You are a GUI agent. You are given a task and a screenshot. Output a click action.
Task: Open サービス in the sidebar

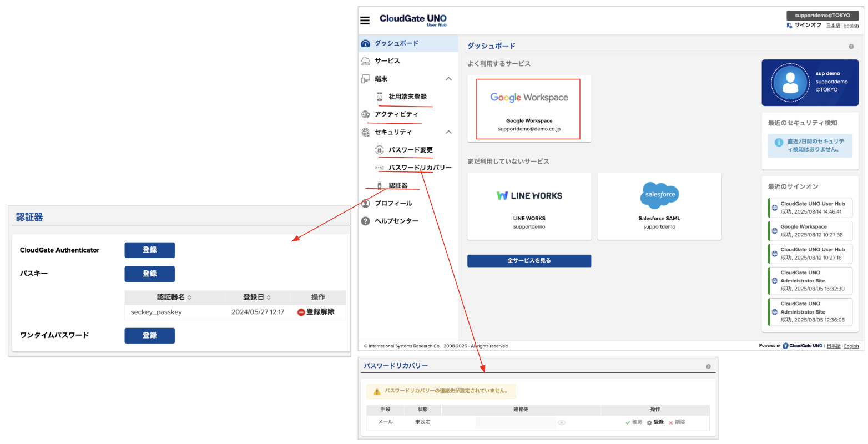coord(408,61)
